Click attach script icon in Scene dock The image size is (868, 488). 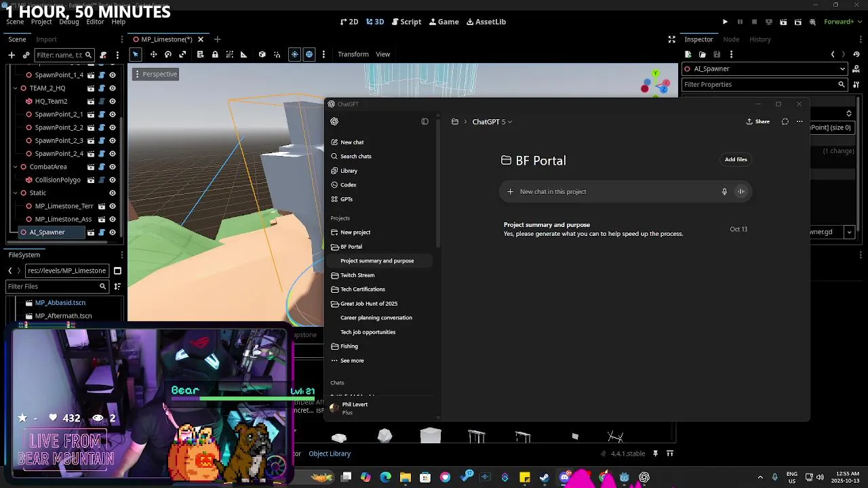point(103,55)
